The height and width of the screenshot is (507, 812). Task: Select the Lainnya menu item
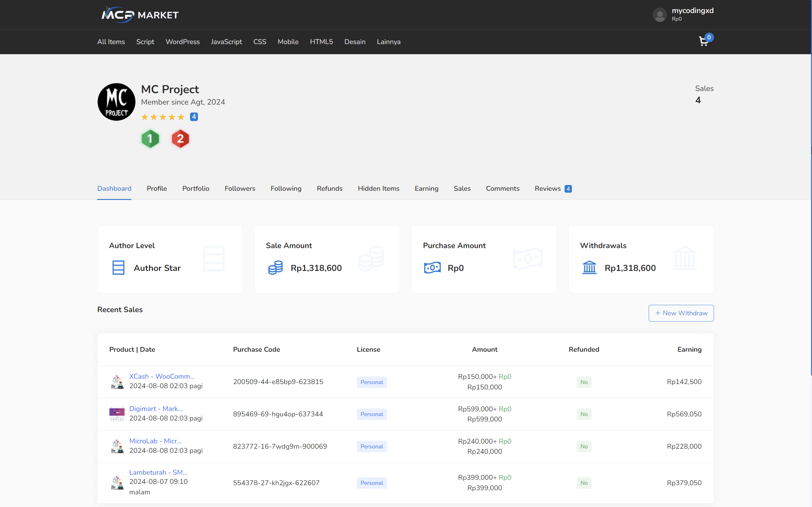pos(389,42)
